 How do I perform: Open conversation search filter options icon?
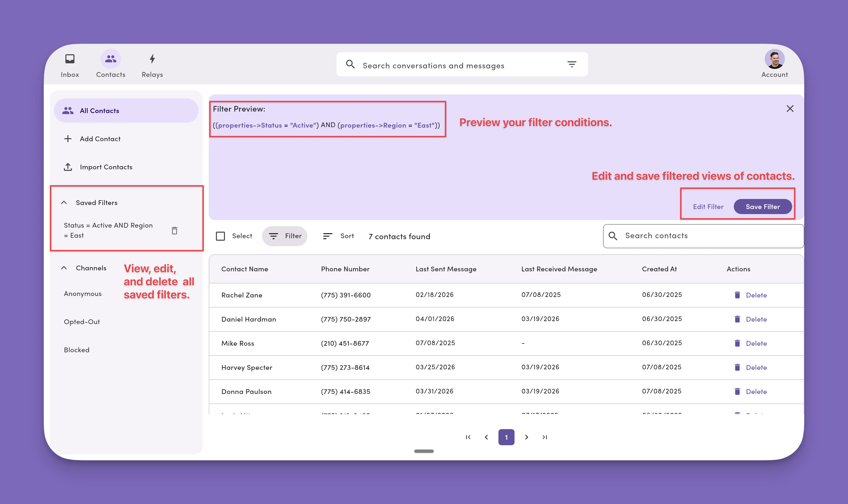pyautogui.click(x=572, y=64)
